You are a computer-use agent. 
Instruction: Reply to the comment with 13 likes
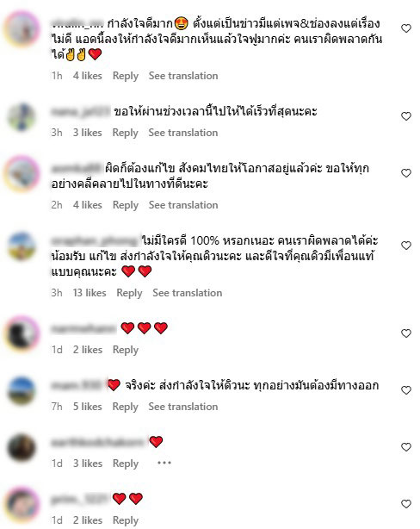pos(129,293)
